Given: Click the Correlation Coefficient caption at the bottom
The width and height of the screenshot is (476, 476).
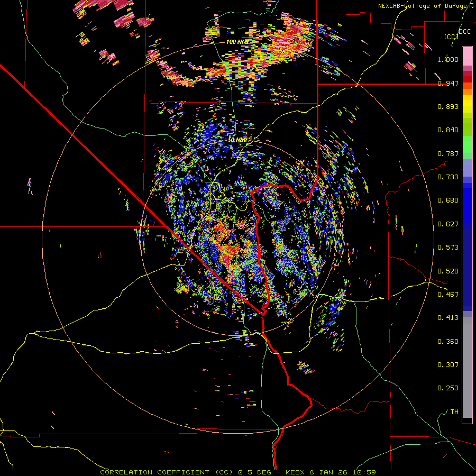Looking at the screenshot, I should click(238, 472).
